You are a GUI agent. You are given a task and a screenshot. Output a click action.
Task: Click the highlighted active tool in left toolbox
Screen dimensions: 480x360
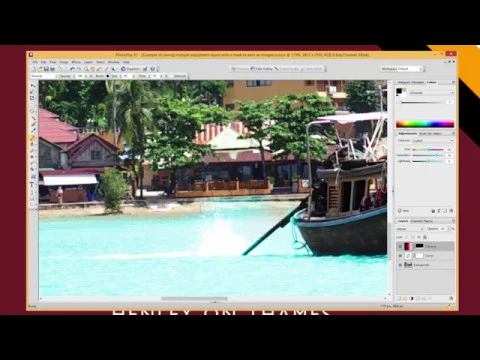click(33, 138)
